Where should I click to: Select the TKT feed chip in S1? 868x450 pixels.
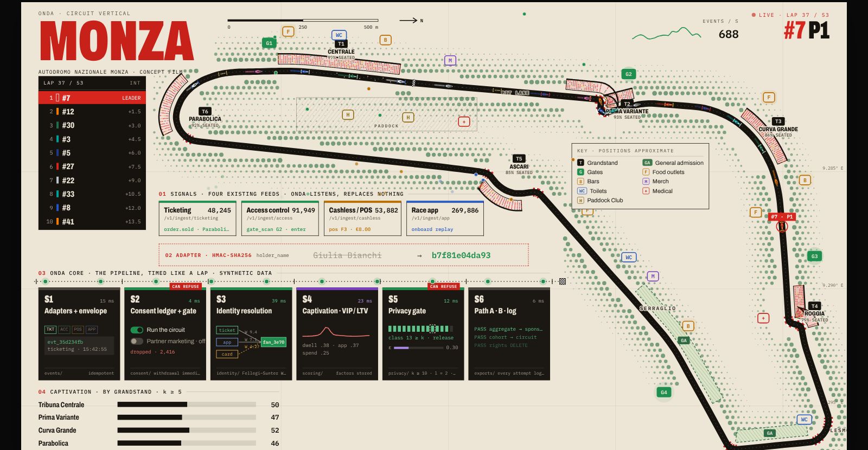pos(50,329)
